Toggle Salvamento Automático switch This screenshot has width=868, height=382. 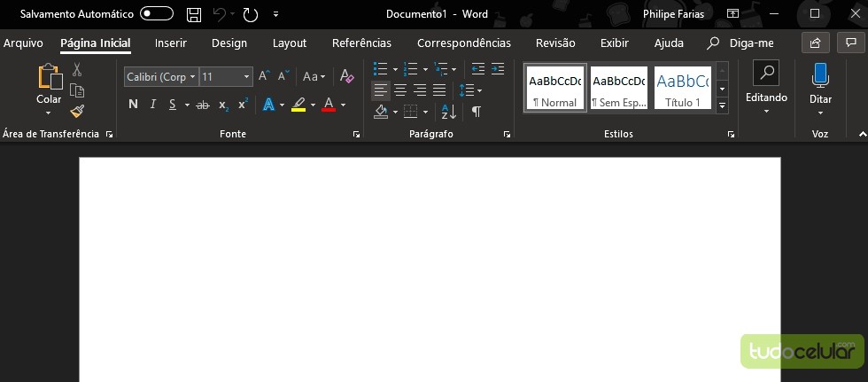(x=157, y=14)
